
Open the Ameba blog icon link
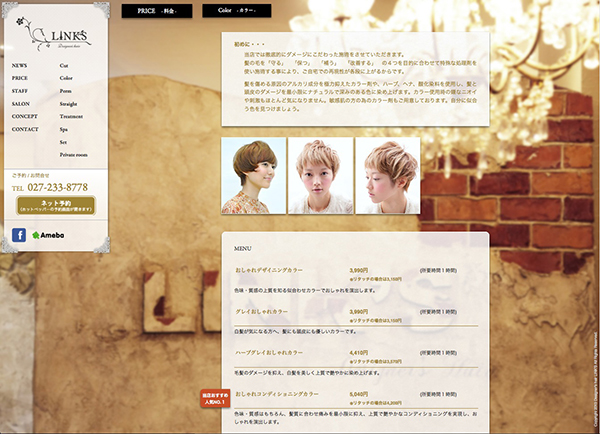tap(48, 235)
